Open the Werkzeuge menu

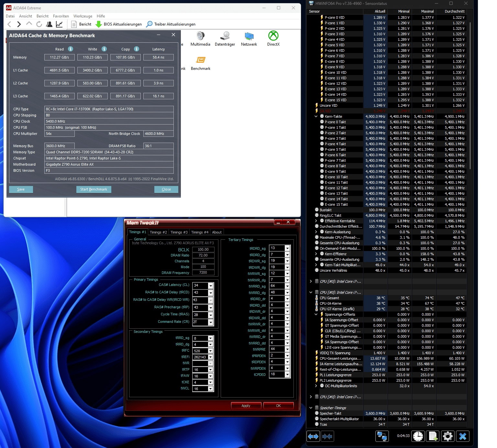coord(83,16)
